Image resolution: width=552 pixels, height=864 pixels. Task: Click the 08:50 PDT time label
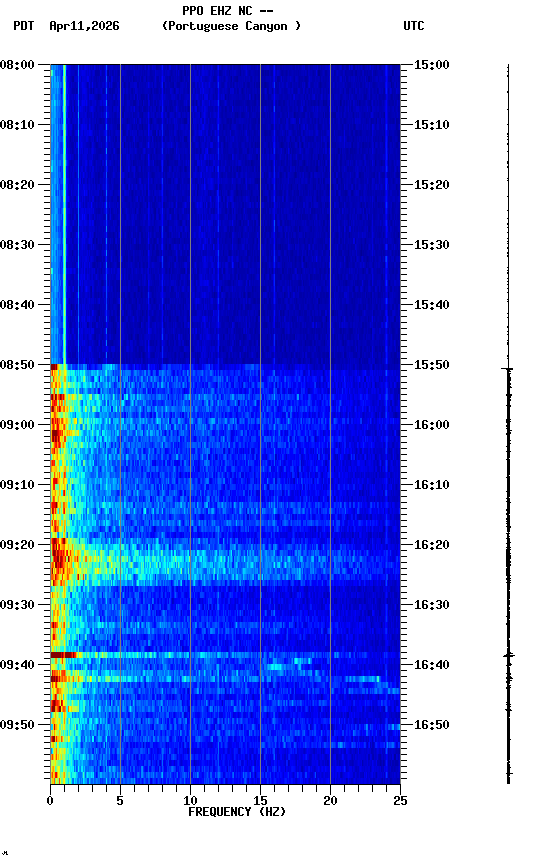17,365
